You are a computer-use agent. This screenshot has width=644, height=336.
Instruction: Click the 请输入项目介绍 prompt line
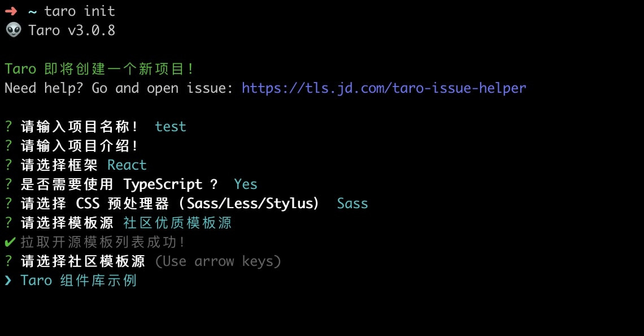click(x=71, y=145)
